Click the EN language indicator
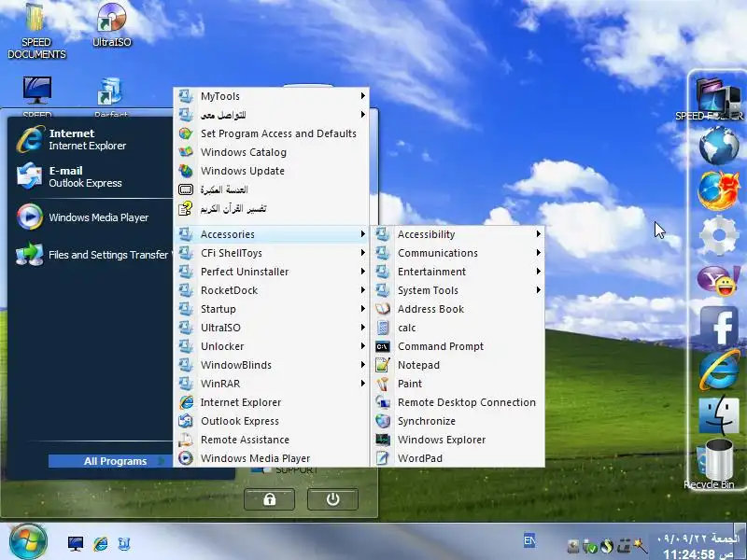 (x=529, y=540)
